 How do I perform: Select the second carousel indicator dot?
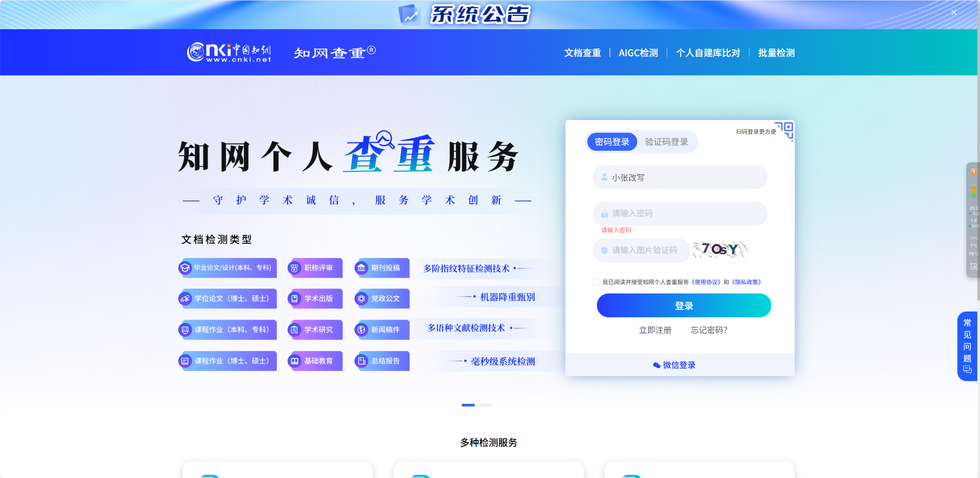(486, 405)
